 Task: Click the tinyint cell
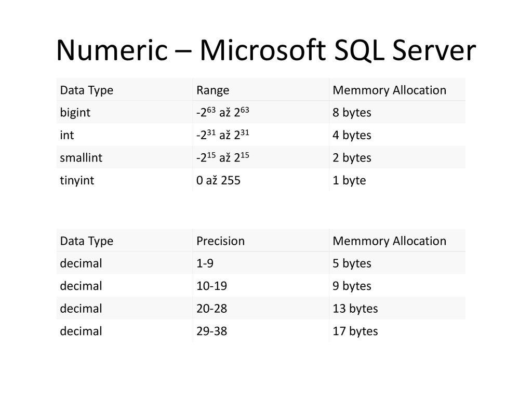click(x=77, y=180)
